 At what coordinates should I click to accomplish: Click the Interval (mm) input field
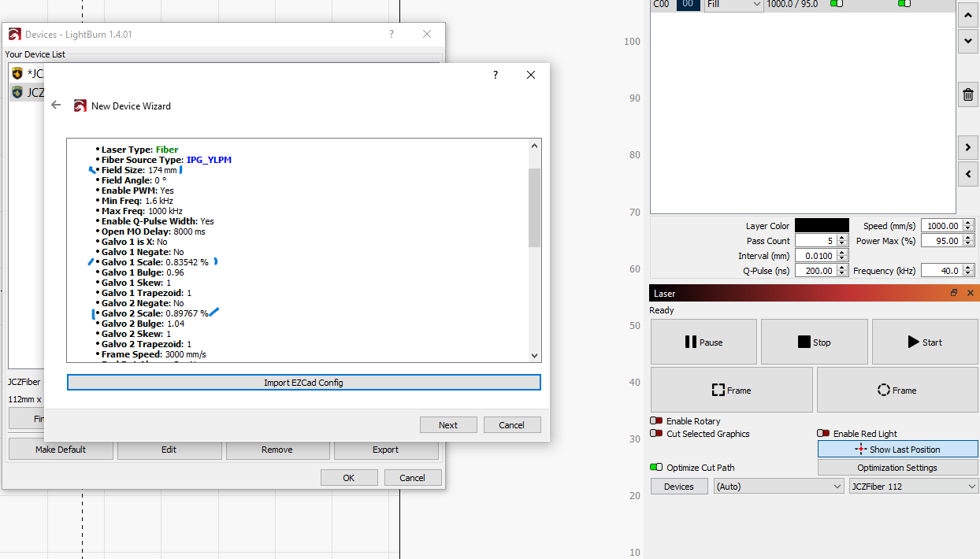[x=816, y=256]
